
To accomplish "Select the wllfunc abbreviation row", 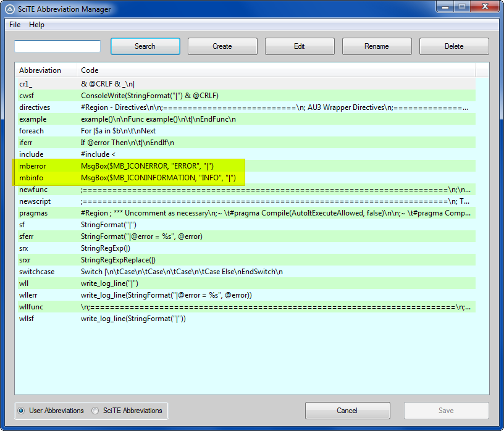I will pos(245,307).
